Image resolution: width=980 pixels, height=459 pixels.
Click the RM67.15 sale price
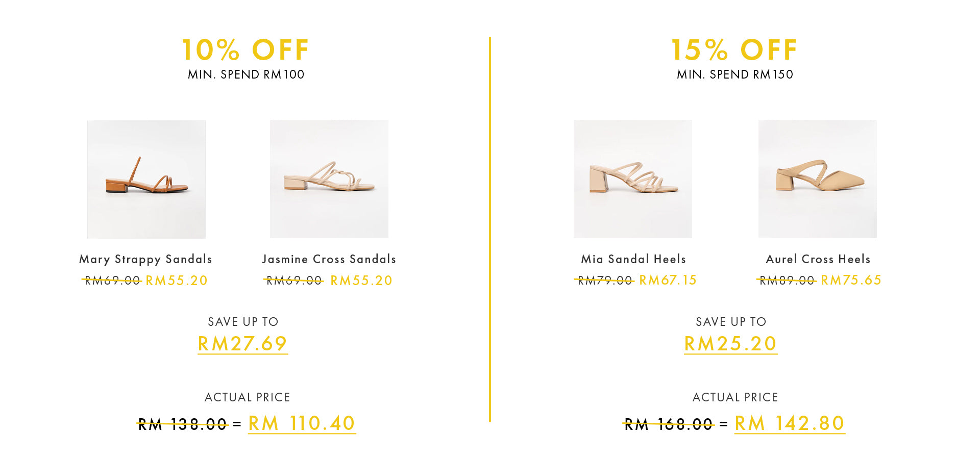click(668, 280)
